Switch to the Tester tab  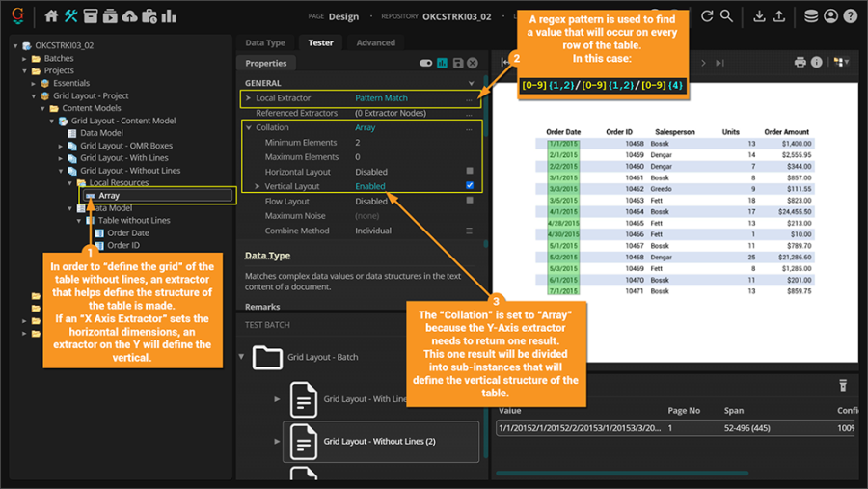pos(320,42)
